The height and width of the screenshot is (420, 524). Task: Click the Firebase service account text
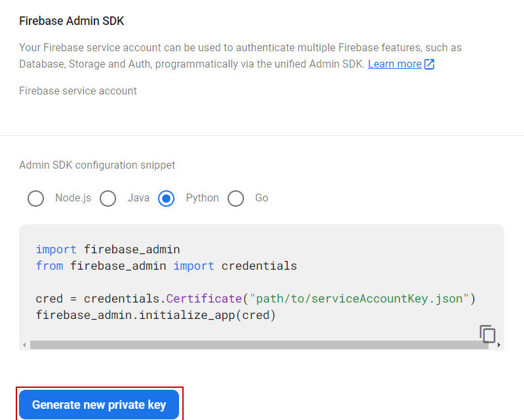[78, 91]
